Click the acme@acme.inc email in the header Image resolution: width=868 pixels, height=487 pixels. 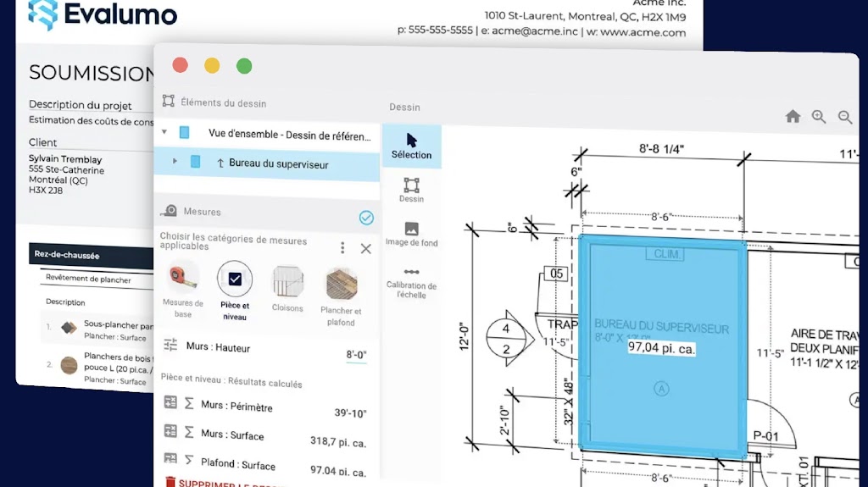535,31
